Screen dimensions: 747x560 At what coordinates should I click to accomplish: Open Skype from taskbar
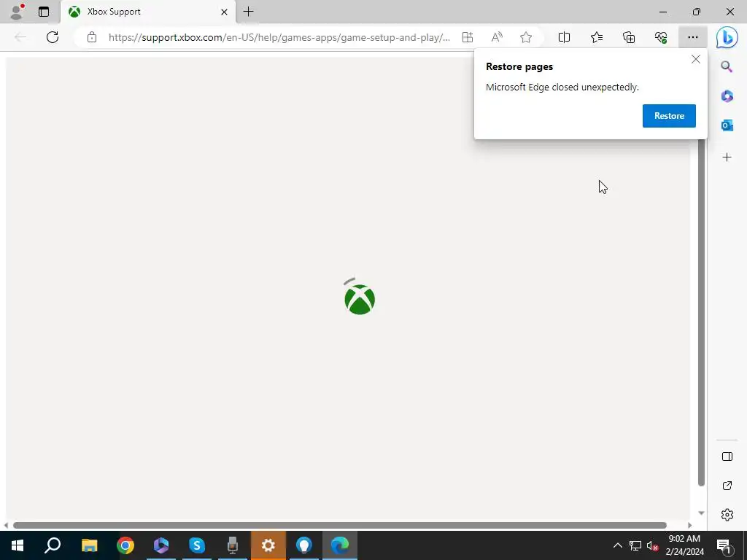[197, 545]
